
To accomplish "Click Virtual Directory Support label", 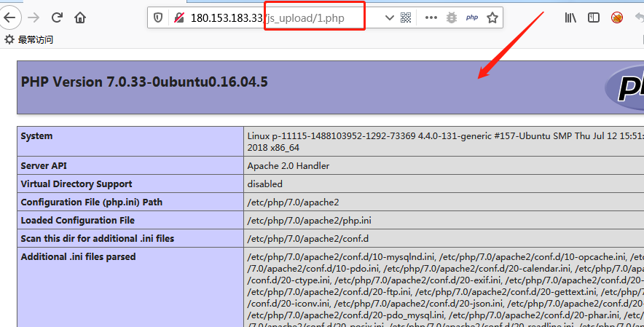I will 76,184.
